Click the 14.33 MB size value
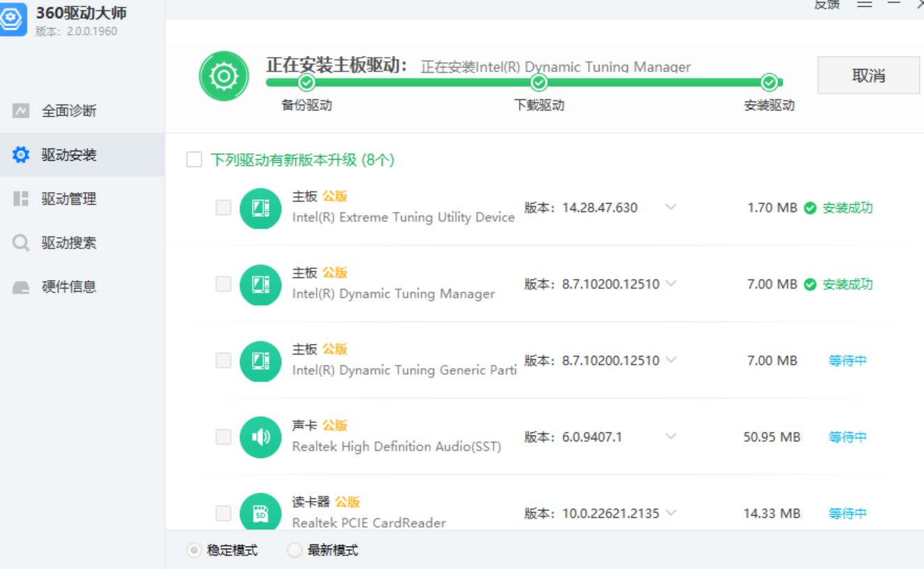The height and width of the screenshot is (569, 924). [772, 513]
